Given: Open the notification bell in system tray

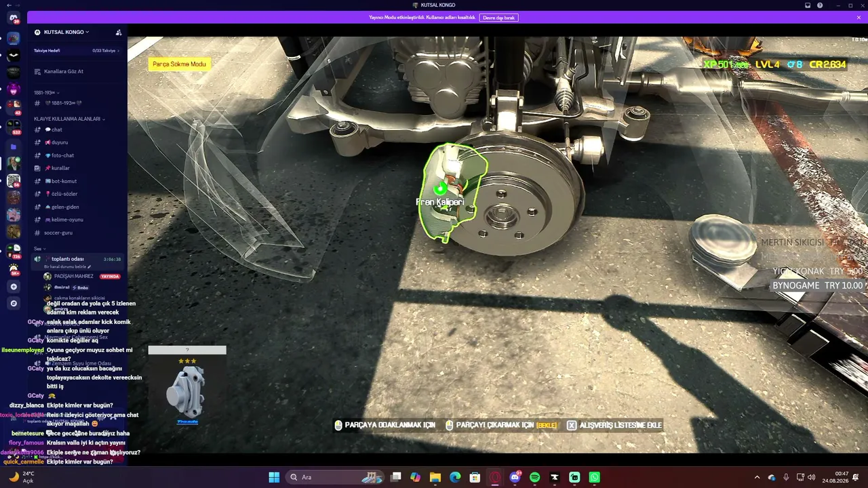Looking at the screenshot, I should (x=856, y=477).
